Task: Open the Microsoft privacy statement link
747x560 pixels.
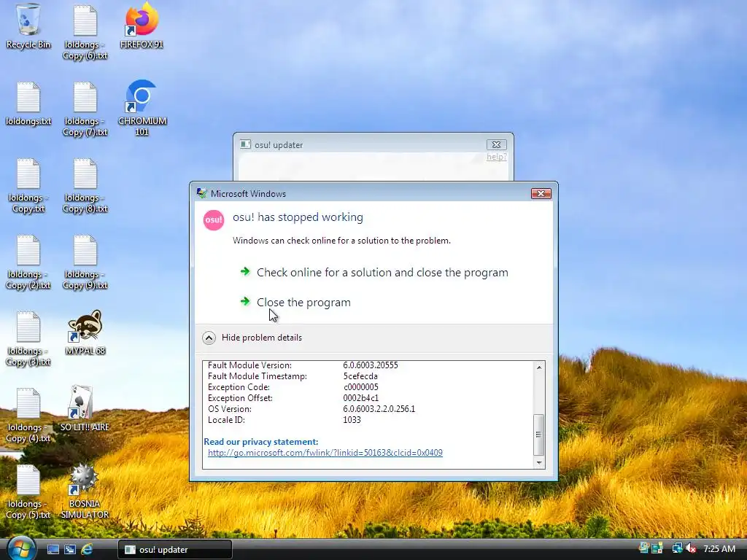Action: [325, 452]
